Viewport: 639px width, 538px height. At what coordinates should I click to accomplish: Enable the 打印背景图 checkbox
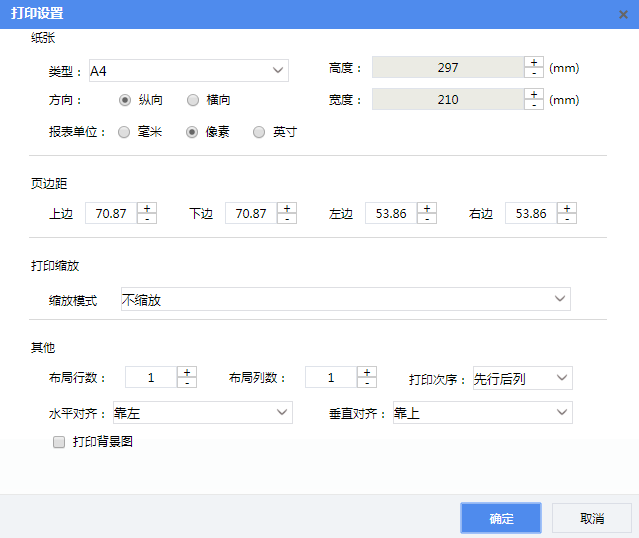(x=59, y=441)
